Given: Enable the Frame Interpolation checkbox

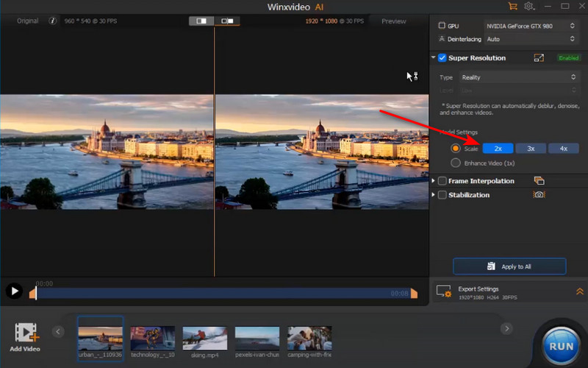Looking at the screenshot, I should coord(442,181).
